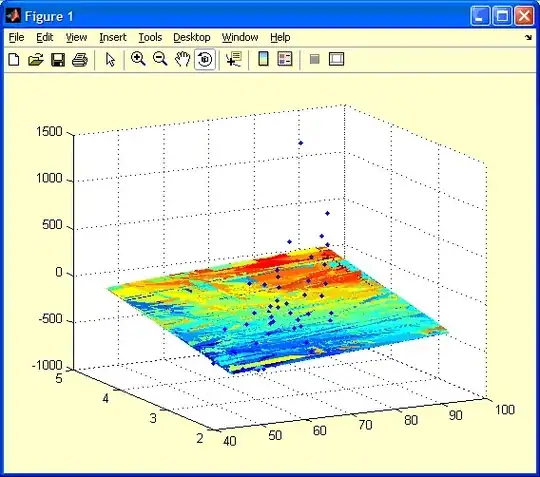Expand the Tools menu
The height and width of the screenshot is (477, 540).
coord(150,37)
